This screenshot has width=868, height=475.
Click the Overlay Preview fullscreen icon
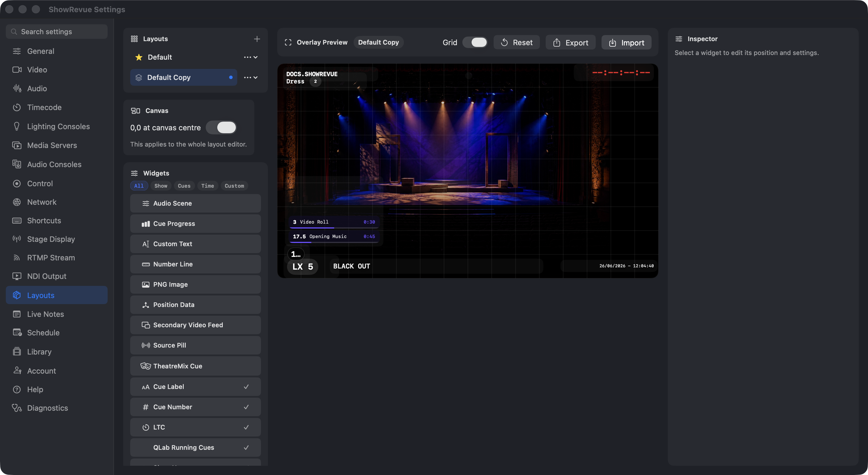(288, 42)
